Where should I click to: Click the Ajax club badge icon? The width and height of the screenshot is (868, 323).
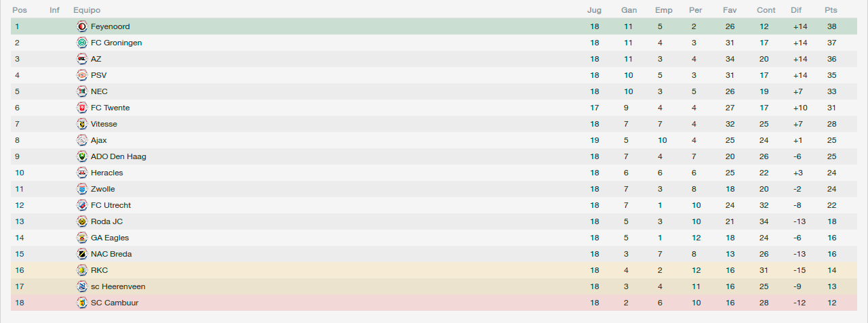point(82,140)
